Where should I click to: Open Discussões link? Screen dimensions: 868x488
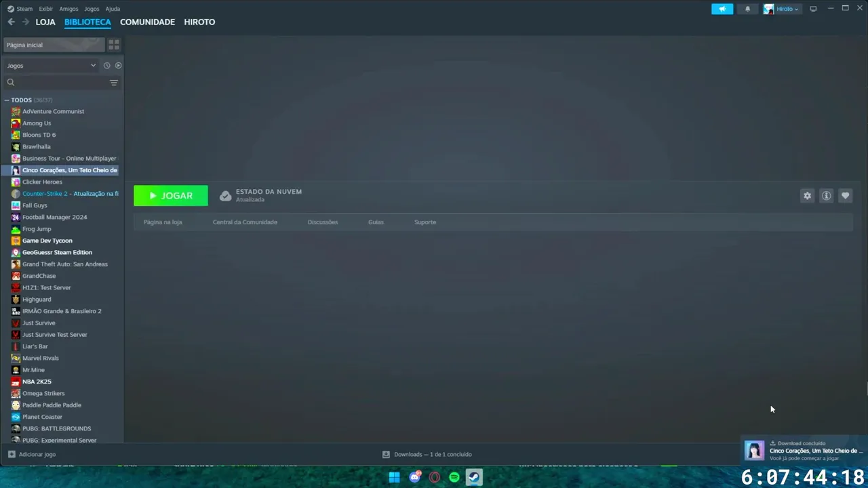(323, 222)
